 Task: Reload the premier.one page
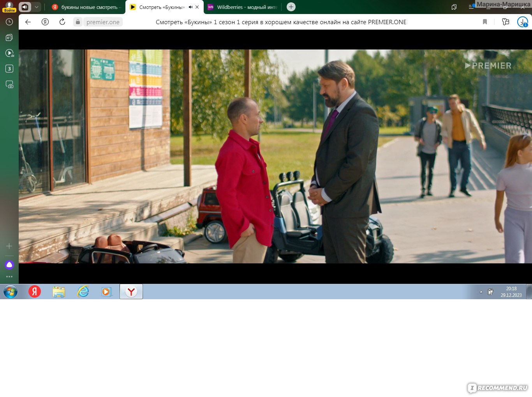62,22
